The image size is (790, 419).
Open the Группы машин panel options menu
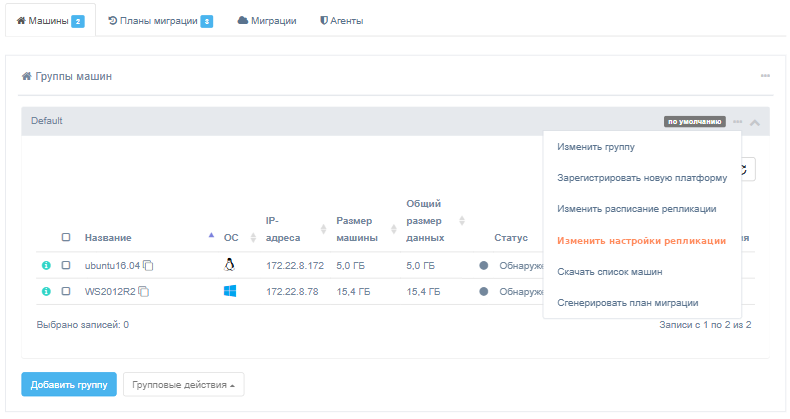coord(765,76)
